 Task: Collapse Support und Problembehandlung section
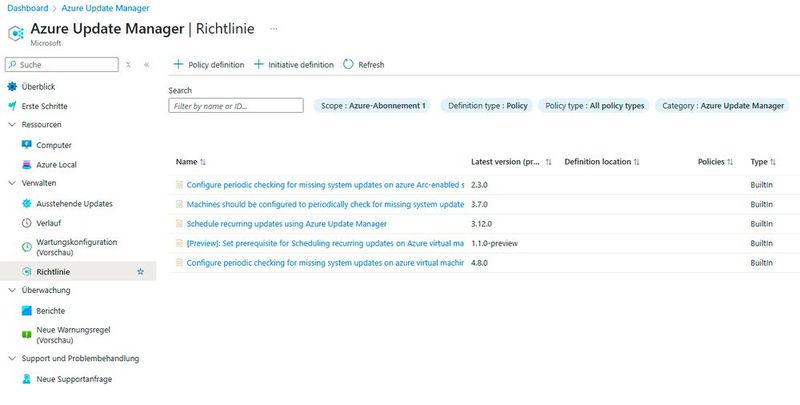pos(12,358)
